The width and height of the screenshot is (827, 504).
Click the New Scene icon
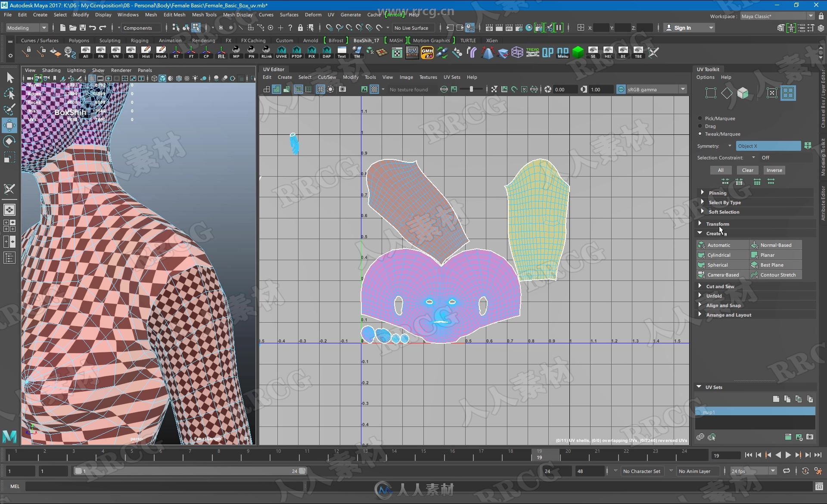coord(63,28)
